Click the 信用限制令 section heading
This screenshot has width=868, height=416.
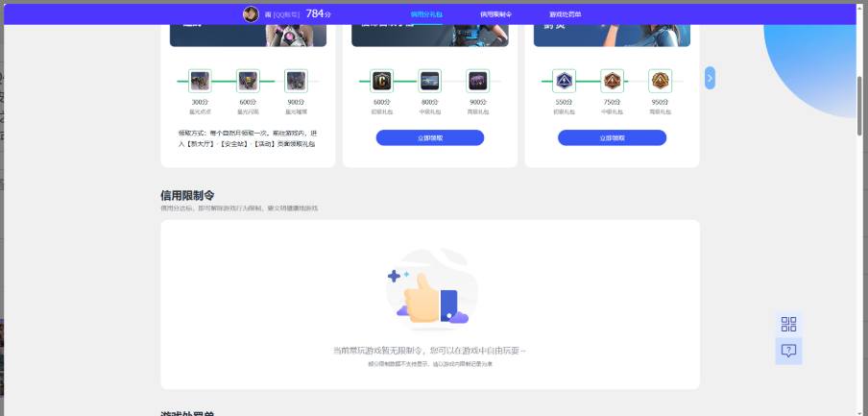pos(187,196)
